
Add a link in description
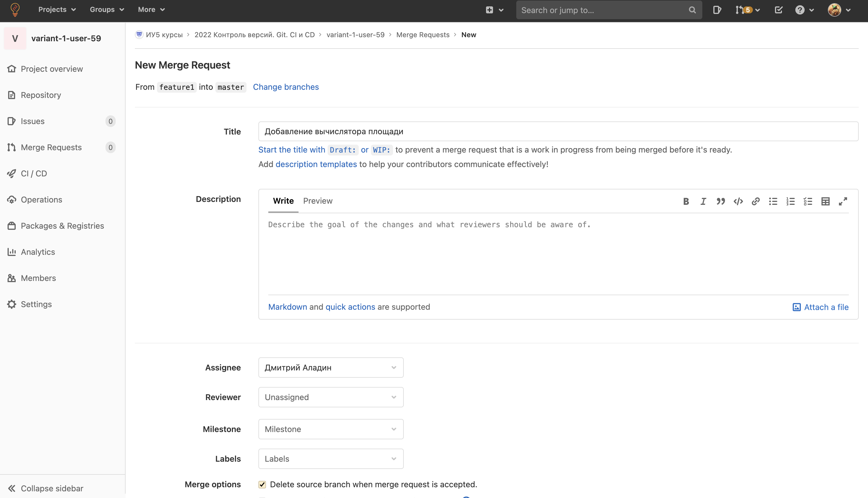(x=756, y=201)
